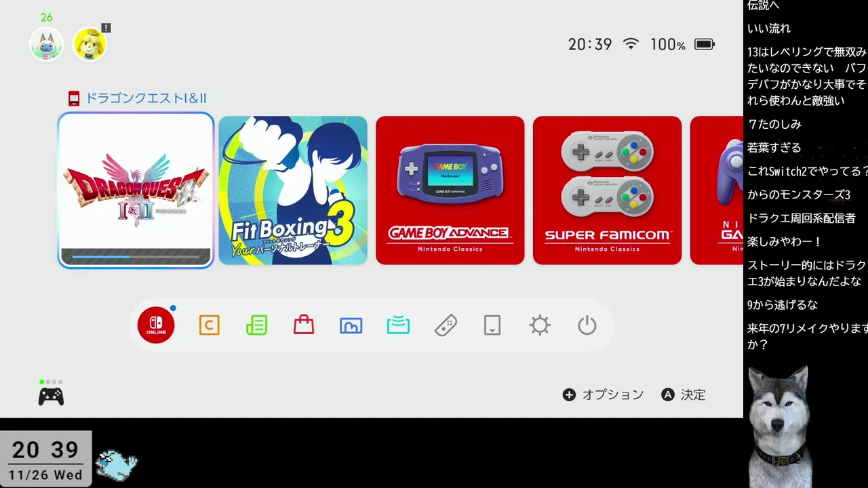This screenshot has height=488, width=868.
Task: Click the ドラゴンクエストI&II title label
Action: click(x=145, y=99)
